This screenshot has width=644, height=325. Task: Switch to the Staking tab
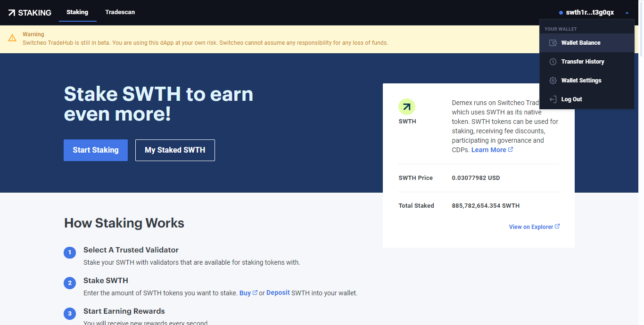[x=77, y=12]
